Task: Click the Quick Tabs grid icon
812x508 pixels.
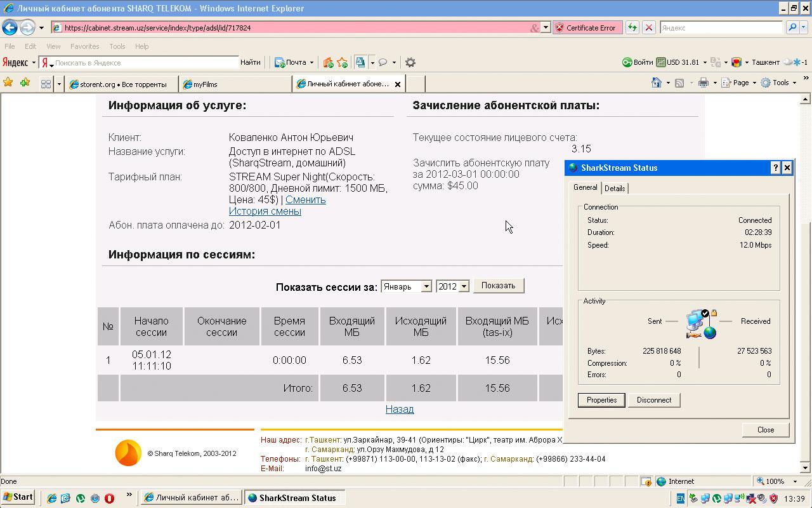Action: [46, 83]
